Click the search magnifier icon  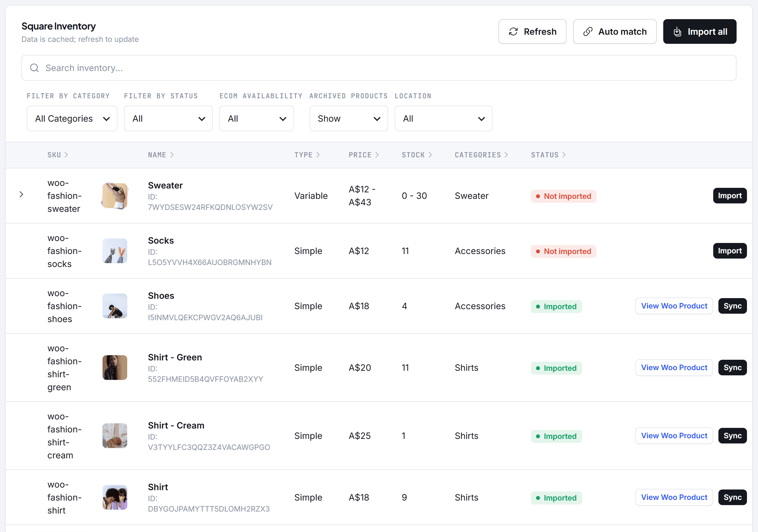tap(34, 68)
